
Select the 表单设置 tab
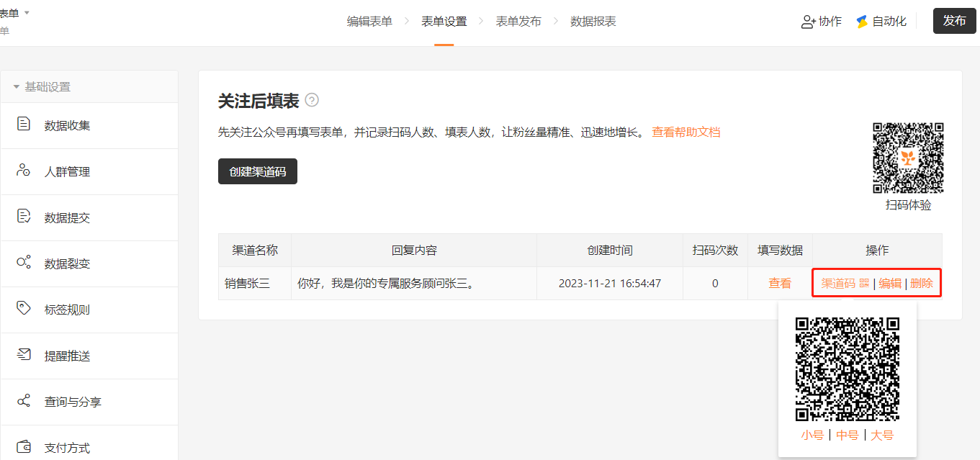[444, 22]
